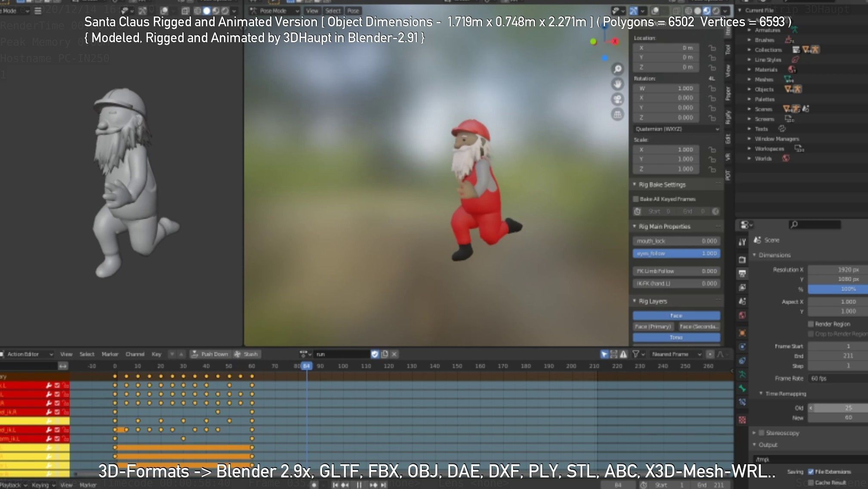The height and width of the screenshot is (489, 868).
Task: Click new action duplicate icon beside run
Action: (x=385, y=354)
